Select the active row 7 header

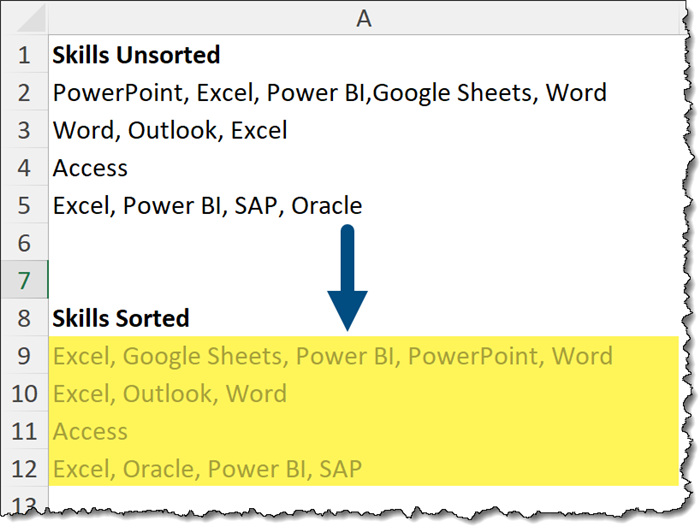[x=24, y=281]
